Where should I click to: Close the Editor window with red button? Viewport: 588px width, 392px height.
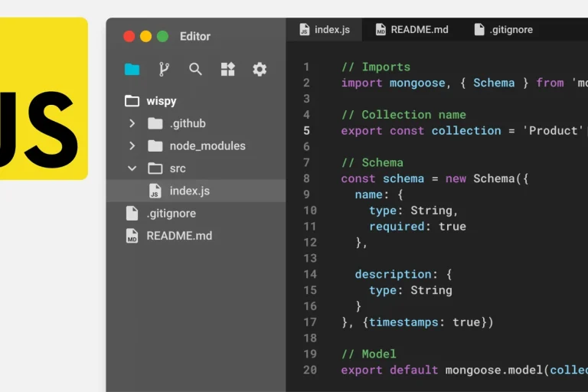[x=129, y=37]
